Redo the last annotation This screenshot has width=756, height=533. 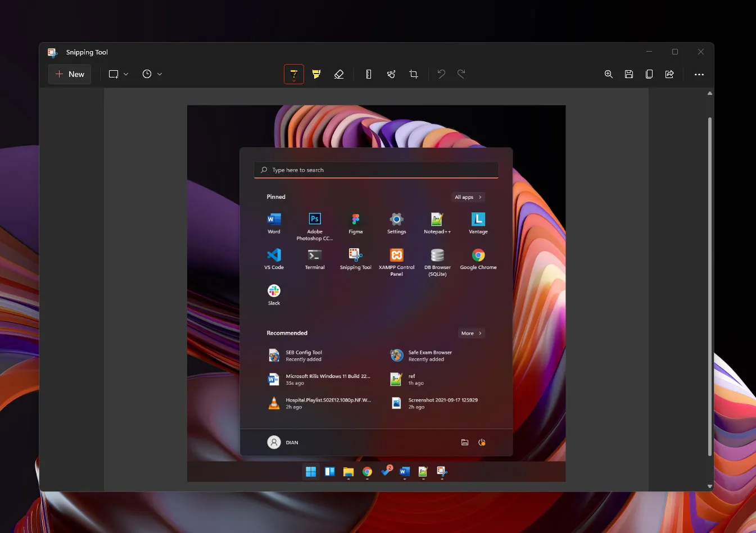pos(461,74)
